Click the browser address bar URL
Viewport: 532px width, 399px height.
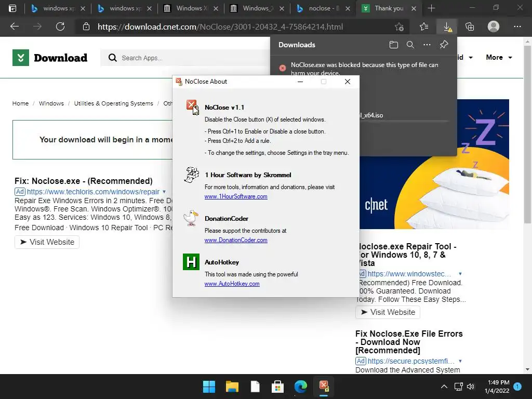pyautogui.click(x=220, y=27)
